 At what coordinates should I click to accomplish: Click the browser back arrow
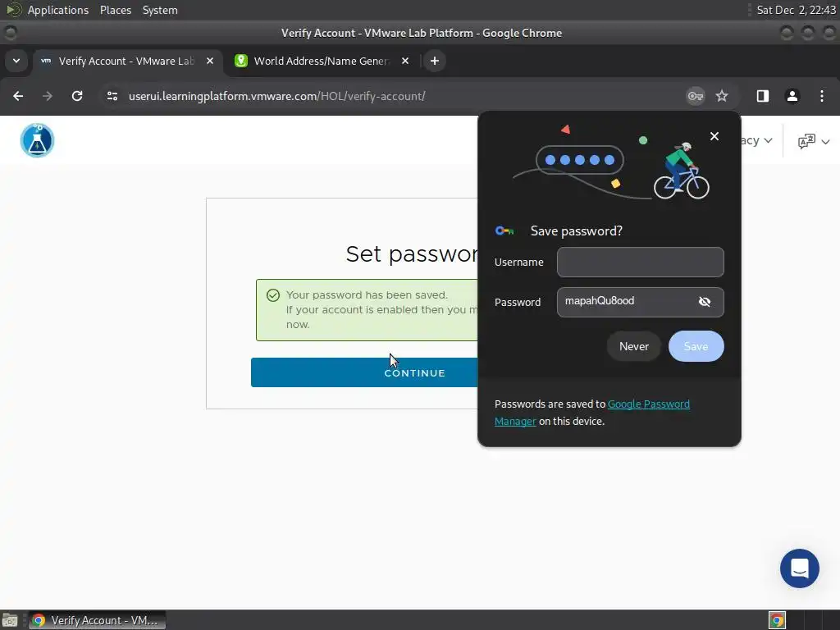click(18, 96)
